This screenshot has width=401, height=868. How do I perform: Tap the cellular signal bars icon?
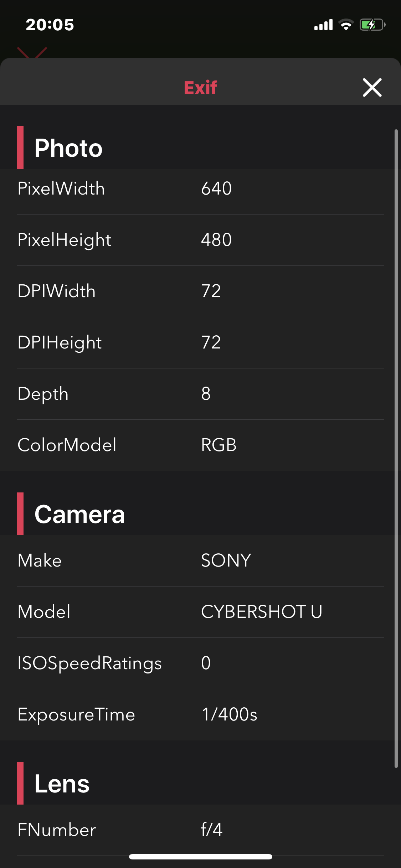(323, 25)
